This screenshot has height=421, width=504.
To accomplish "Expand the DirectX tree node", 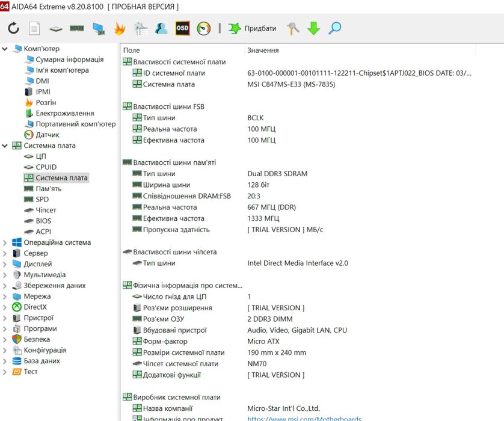I will [x=5, y=307].
